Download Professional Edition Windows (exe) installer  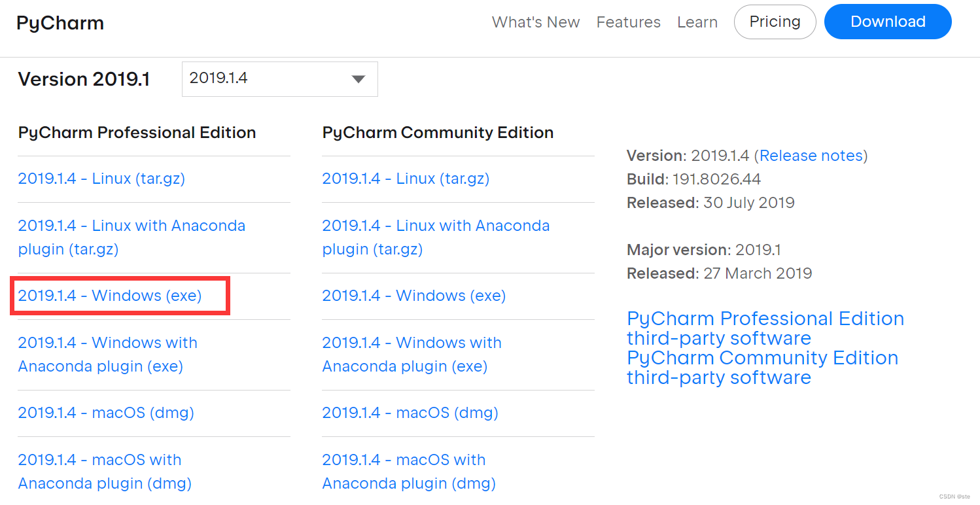click(x=109, y=295)
